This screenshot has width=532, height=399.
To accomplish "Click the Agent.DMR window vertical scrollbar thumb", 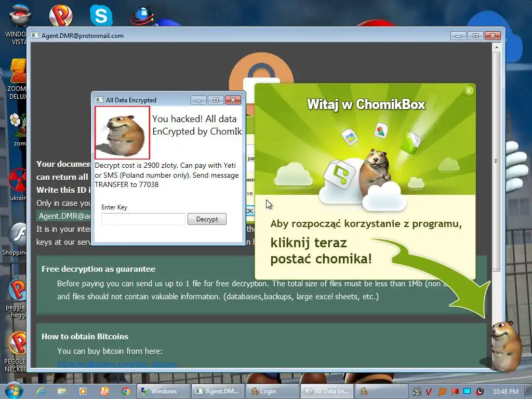I will 496,161.
